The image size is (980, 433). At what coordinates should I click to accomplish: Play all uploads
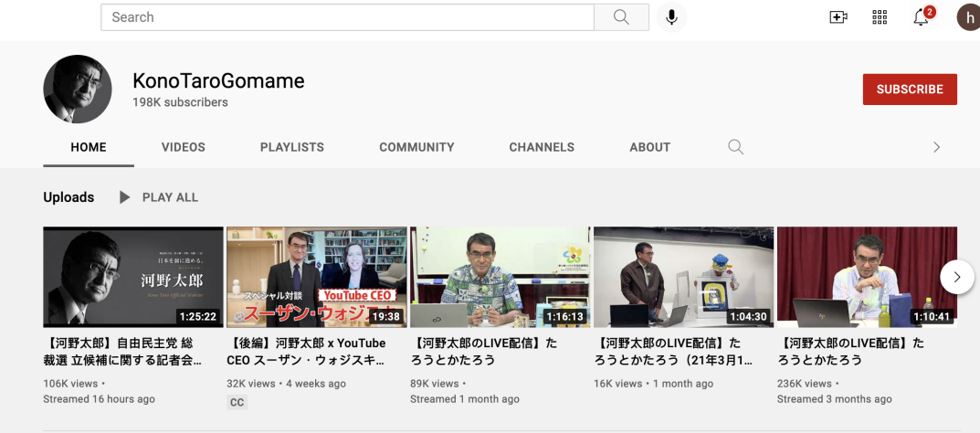(159, 197)
